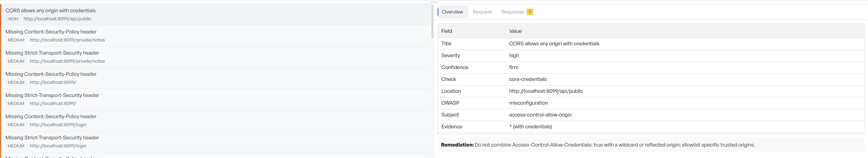This screenshot has width=868, height=158.
Task: Click the Severity field label
Action: [451, 55]
